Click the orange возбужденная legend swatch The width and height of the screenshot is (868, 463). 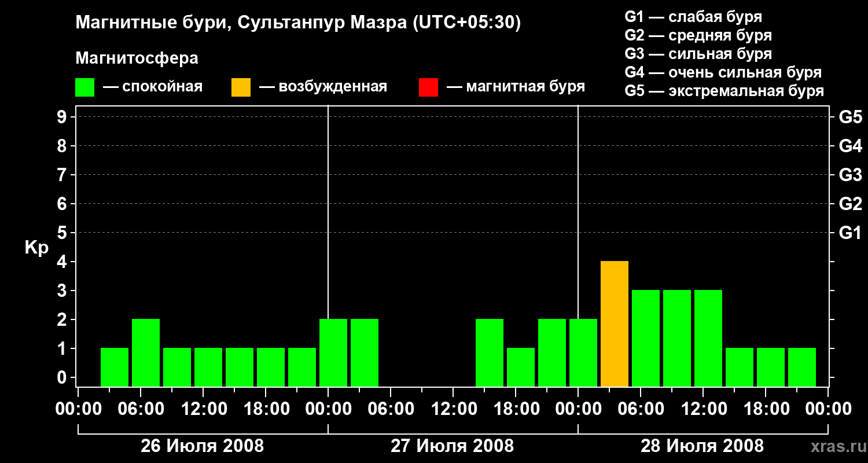click(x=241, y=87)
